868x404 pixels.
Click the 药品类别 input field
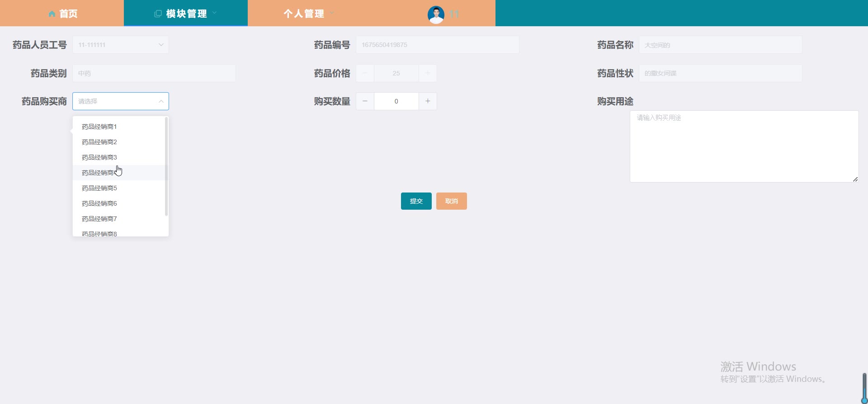(x=154, y=73)
